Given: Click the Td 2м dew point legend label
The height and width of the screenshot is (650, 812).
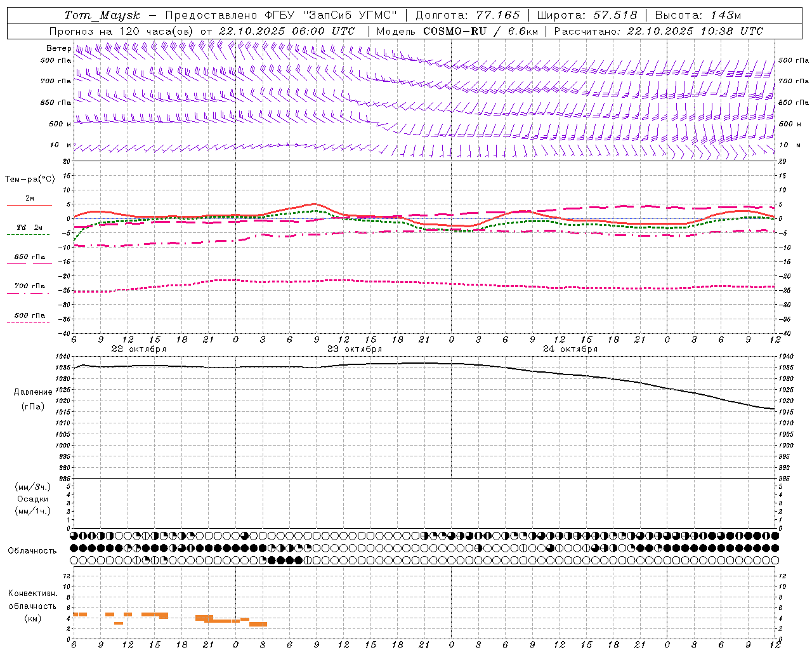Looking at the screenshot, I should pyautogui.click(x=30, y=227).
